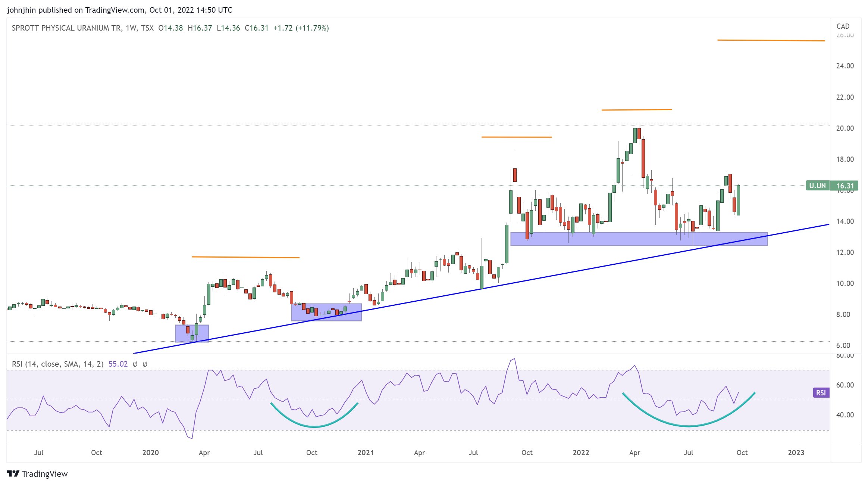868x485 pixels.
Task: Click the purple RSI axis label
Action: [x=821, y=393]
